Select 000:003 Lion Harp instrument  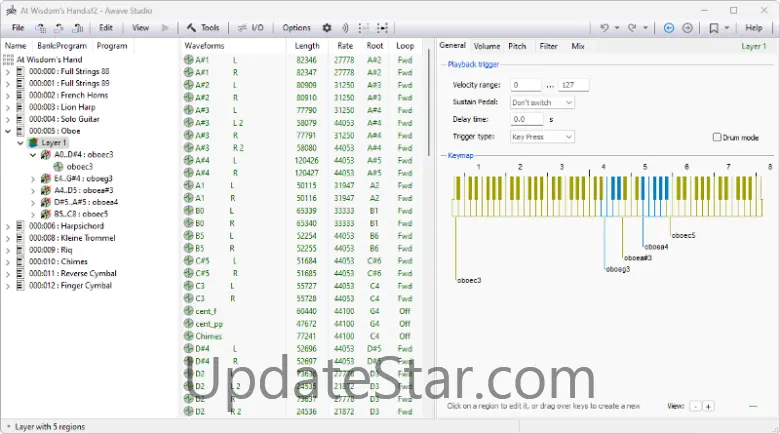click(x=62, y=108)
